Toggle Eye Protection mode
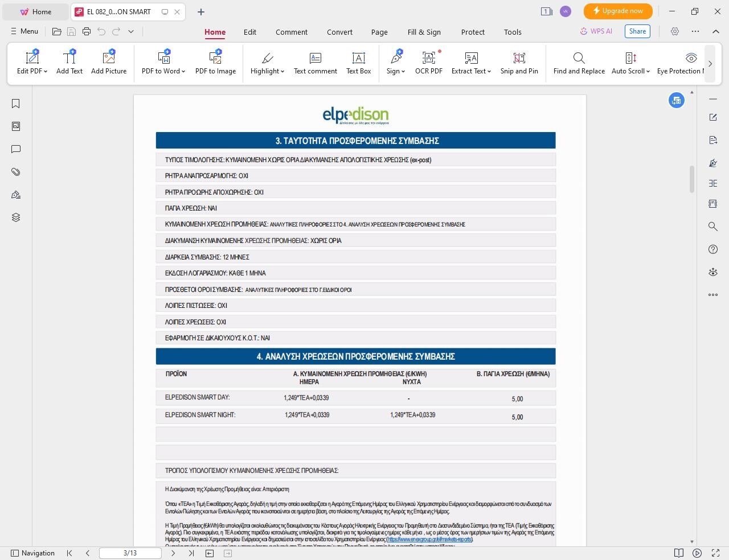 (x=680, y=62)
